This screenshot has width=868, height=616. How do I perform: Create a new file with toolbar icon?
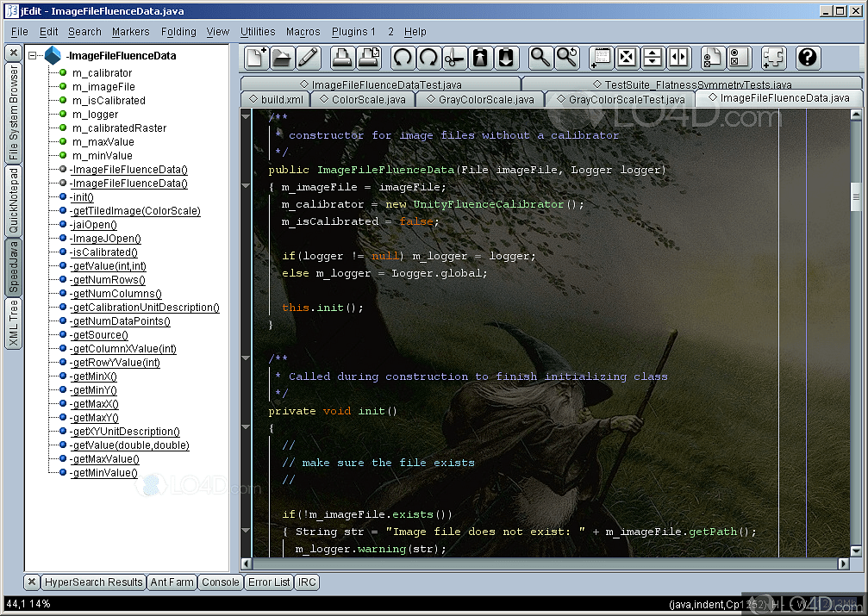pos(256,58)
